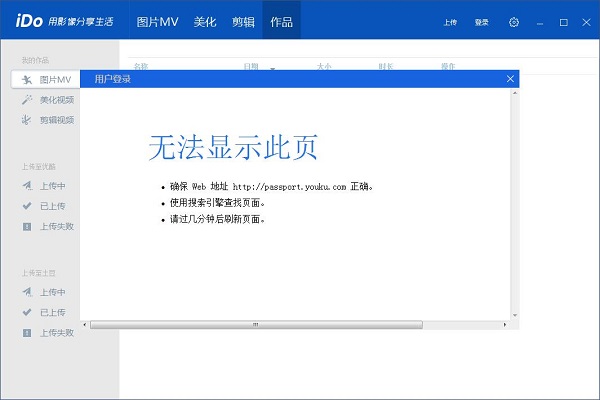Show 上传失败 items under 上传至土豆
600x400 pixels.
[56, 332]
